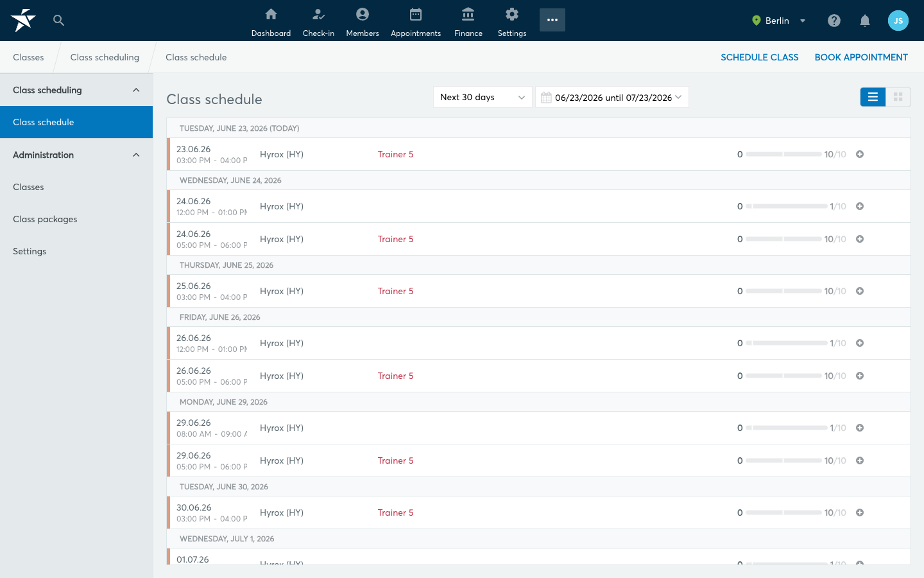Click capacity bar of 23.06.26 class
The image size is (924, 578).
[x=783, y=154]
